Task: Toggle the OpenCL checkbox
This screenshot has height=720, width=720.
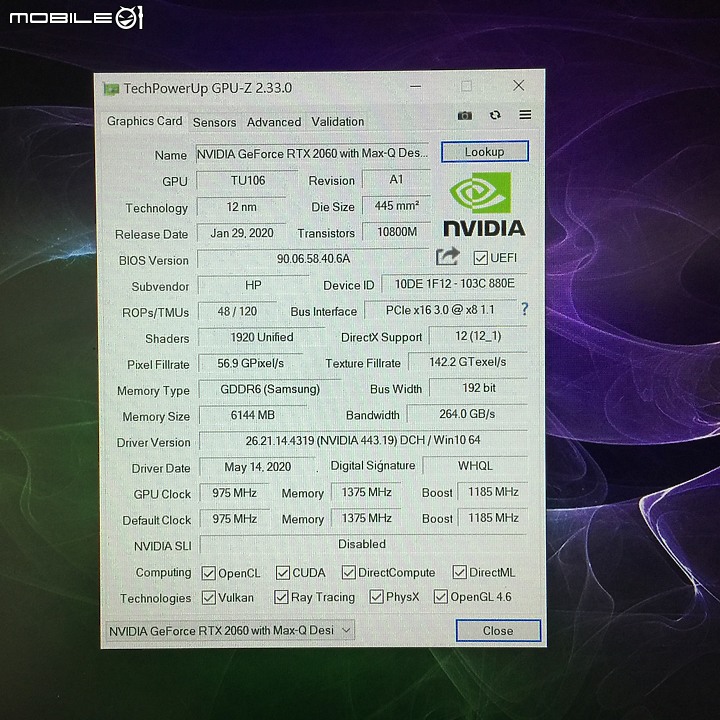Action: (208, 573)
